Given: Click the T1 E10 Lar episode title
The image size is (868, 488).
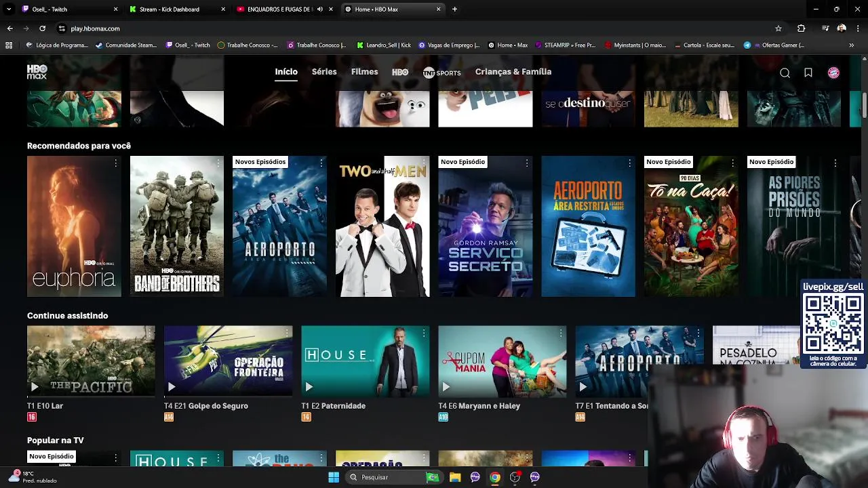Looking at the screenshot, I should (x=45, y=406).
